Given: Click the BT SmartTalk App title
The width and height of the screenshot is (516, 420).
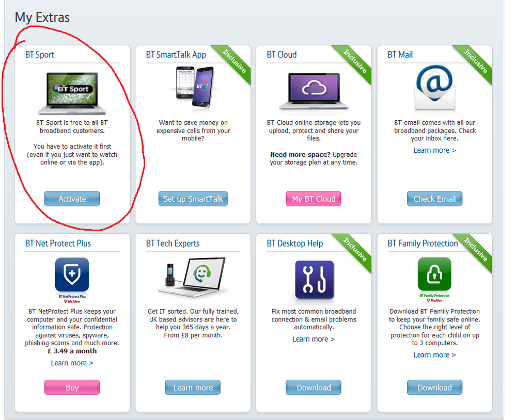Looking at the screenshot, I should tap(176, 55).
